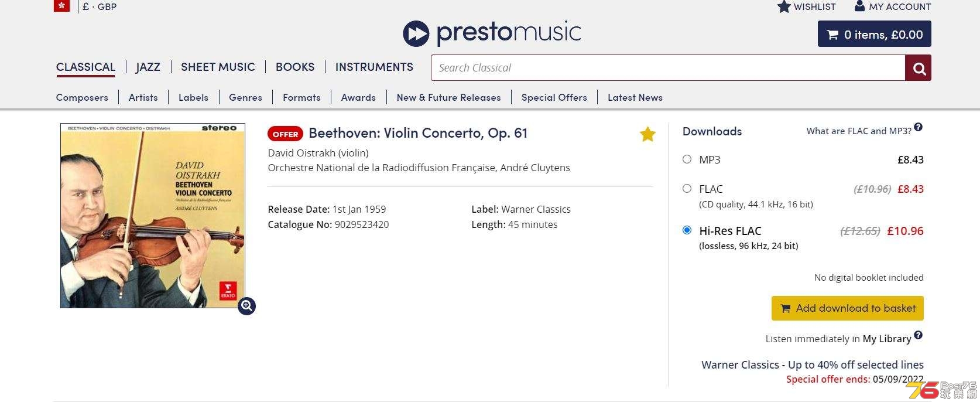
Task: Open David Oistrakh artist link
Action: pos(301,153)
